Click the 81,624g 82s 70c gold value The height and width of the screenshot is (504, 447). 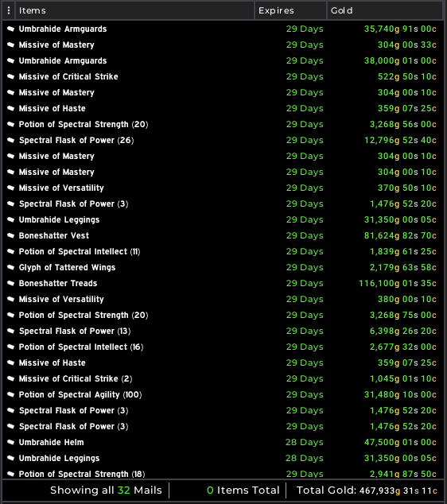click(400, 235)
